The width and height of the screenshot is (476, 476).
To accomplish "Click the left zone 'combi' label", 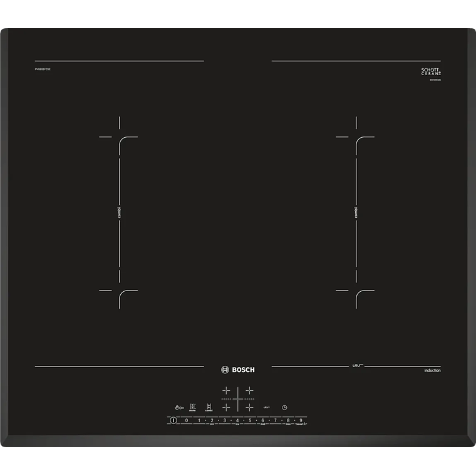I will [119, 212].
